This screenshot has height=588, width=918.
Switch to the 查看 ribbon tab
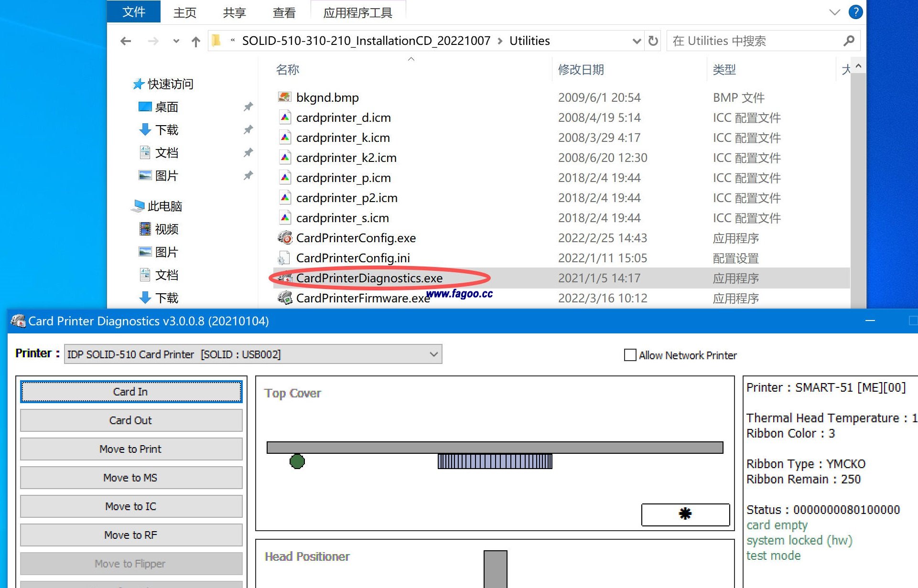click(284, 13)
